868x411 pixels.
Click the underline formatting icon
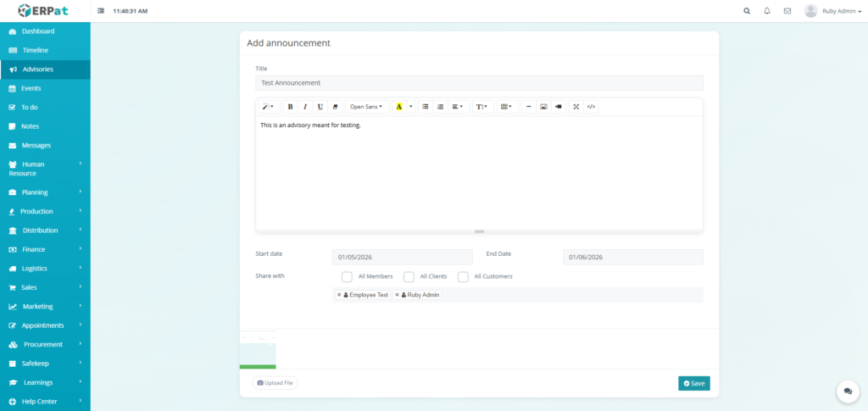pyautogui.click(x=320, y=107)
